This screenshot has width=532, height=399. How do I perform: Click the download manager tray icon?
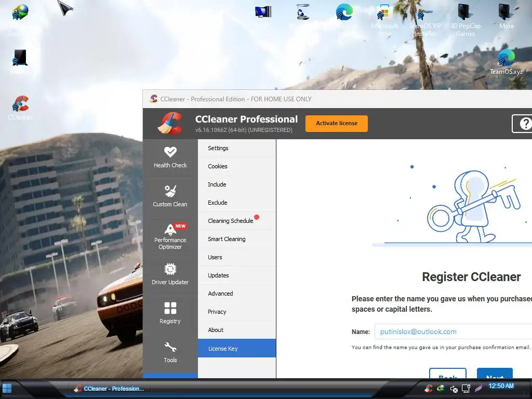[441, 388]
